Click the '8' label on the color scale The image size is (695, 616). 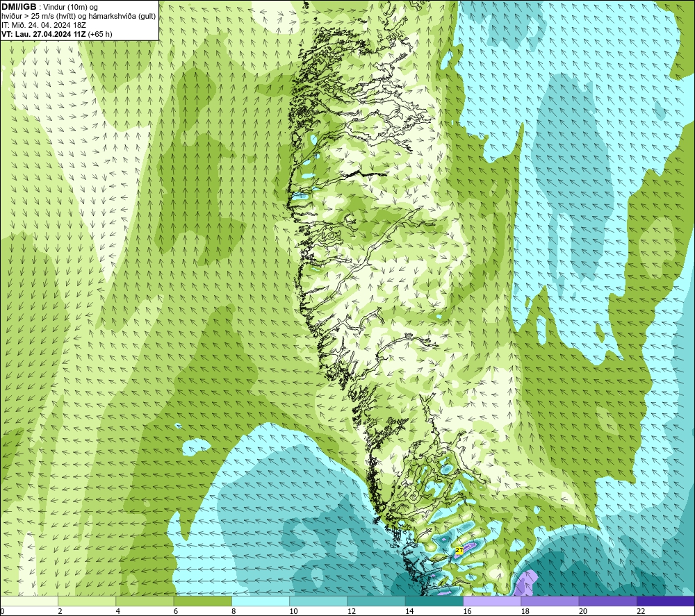tap(234, 611)
